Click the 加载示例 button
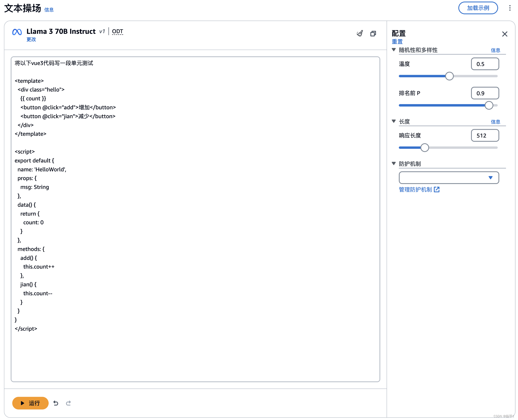518x420 pixels. (478, 8)
